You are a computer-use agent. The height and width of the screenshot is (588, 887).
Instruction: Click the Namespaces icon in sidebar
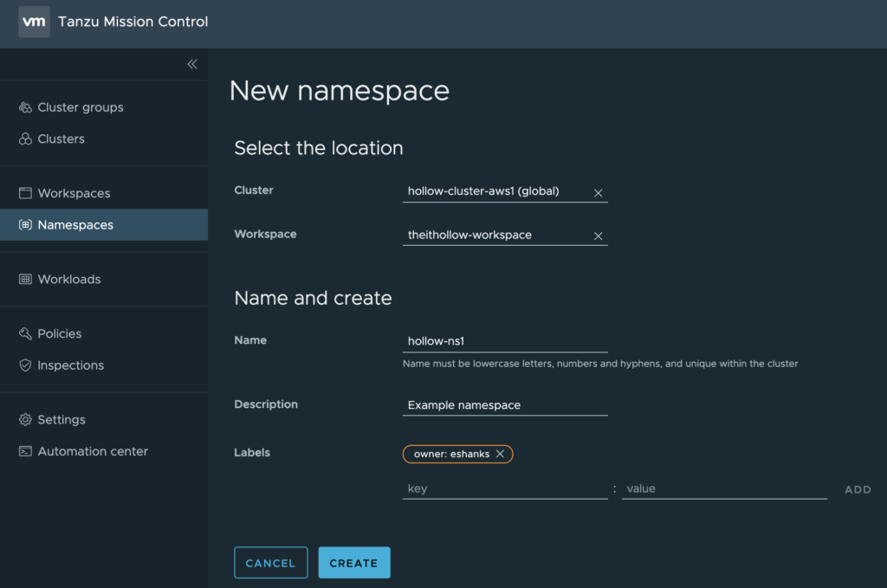25,225
